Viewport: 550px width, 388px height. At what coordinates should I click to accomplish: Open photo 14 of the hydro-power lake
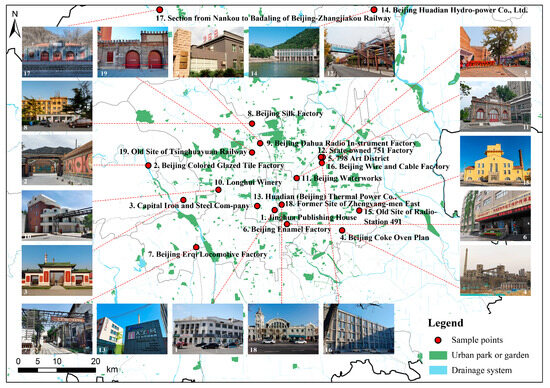pyautogui.click(x=284, y=52)
